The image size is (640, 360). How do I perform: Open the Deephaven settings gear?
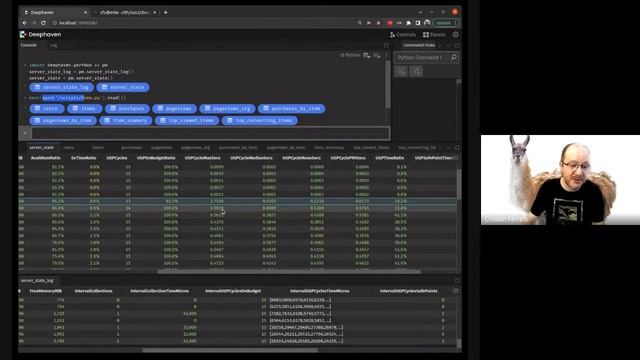tap(456, 35)
